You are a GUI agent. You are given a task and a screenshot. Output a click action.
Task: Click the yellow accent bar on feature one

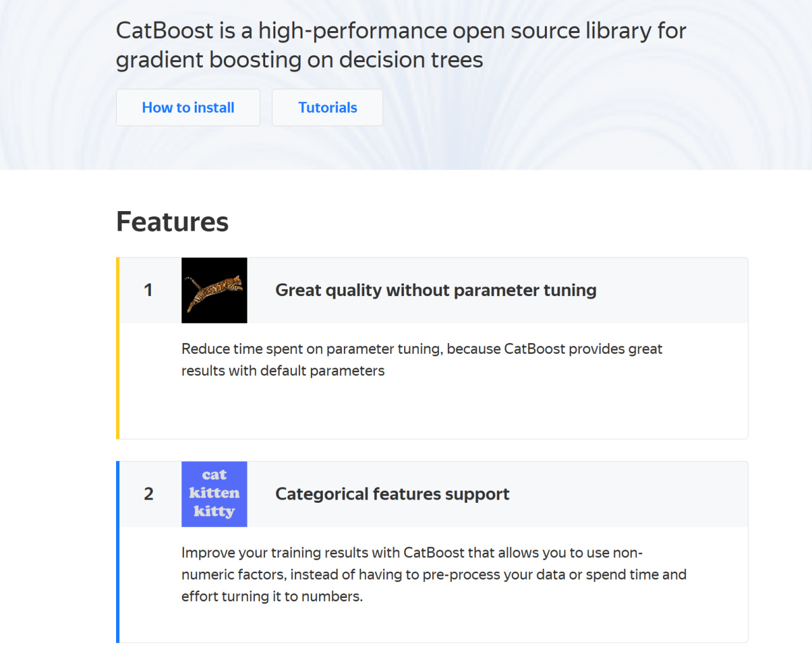pos(118,348)
